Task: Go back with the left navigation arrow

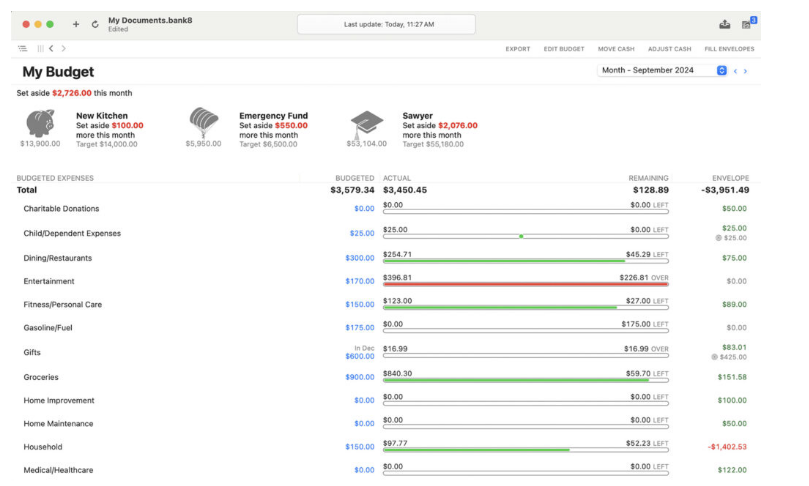Action: (51, 48)
